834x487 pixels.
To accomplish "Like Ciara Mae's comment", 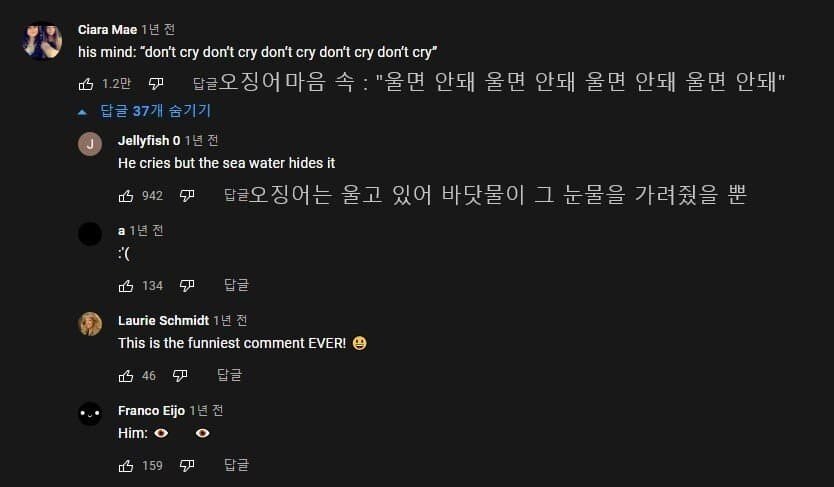I will coord(86,84).
